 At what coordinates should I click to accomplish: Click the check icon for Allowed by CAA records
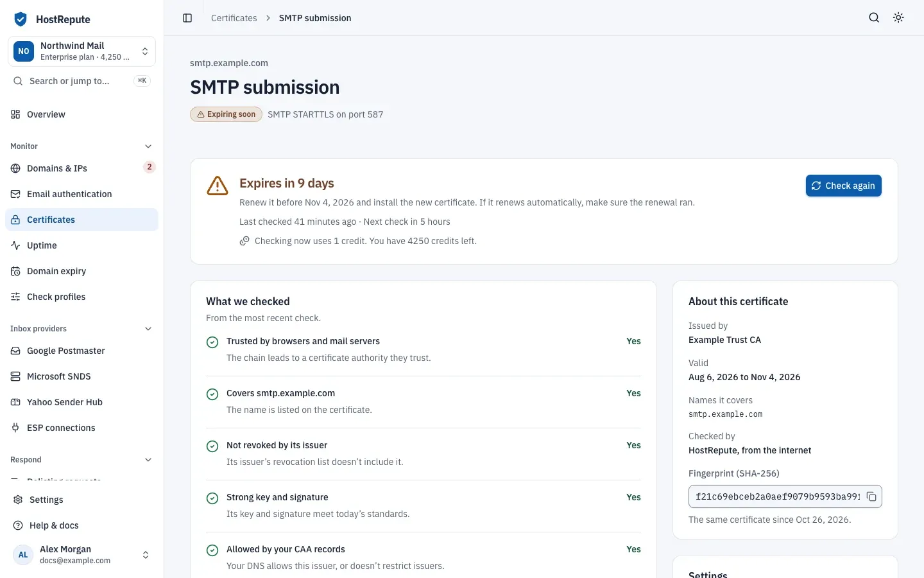tap(212, 550)
